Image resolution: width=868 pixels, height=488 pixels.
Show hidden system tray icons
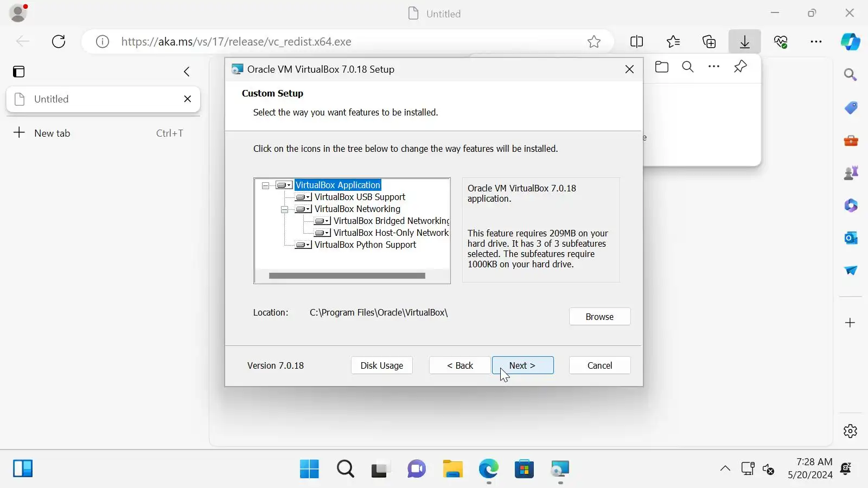tap(725, 469)
